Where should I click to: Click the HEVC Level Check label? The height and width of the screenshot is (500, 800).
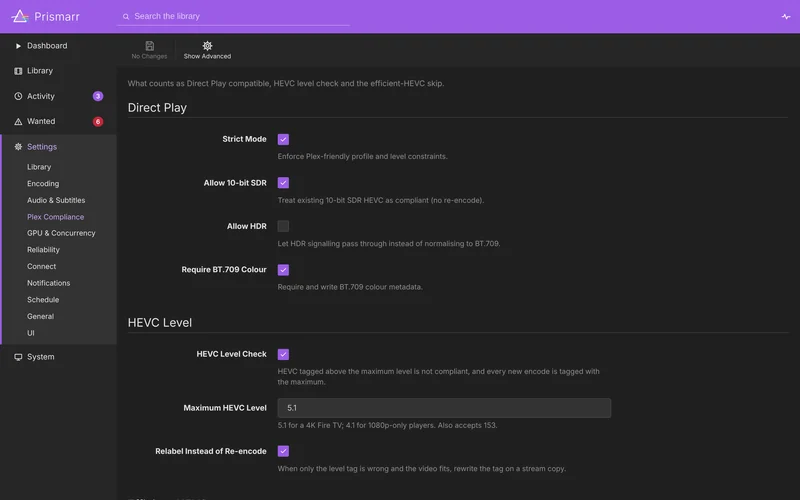click(x=232, y=354)
